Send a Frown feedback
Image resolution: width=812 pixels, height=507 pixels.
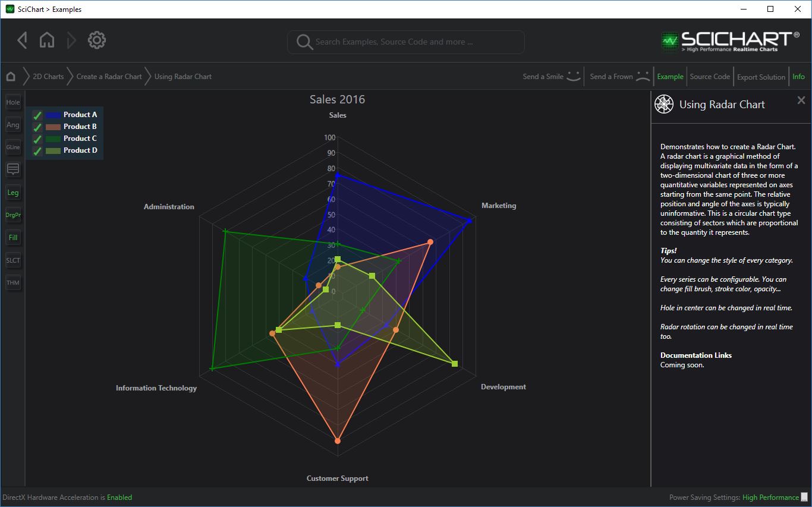pyautogui.click(x=620, y=76)
